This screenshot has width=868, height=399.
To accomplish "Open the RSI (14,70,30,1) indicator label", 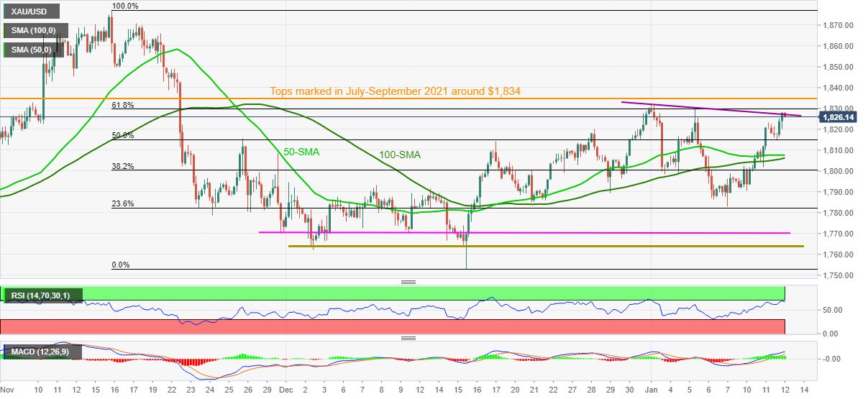I will [44, 295].
